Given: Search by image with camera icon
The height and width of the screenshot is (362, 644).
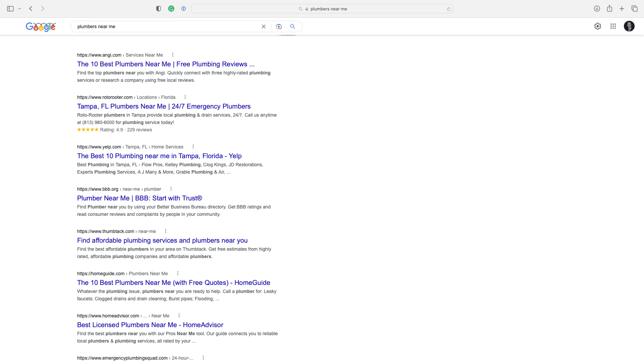Looking at the screenshot, I should [x=279, y=26].
